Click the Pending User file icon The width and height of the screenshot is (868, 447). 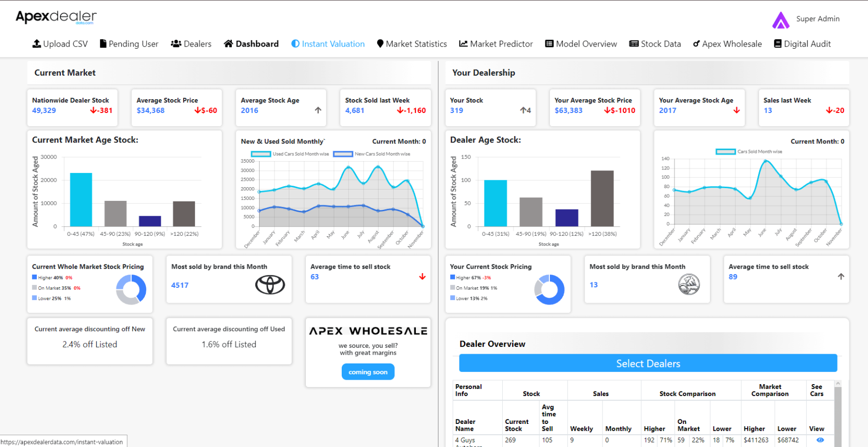coord(103,44)
